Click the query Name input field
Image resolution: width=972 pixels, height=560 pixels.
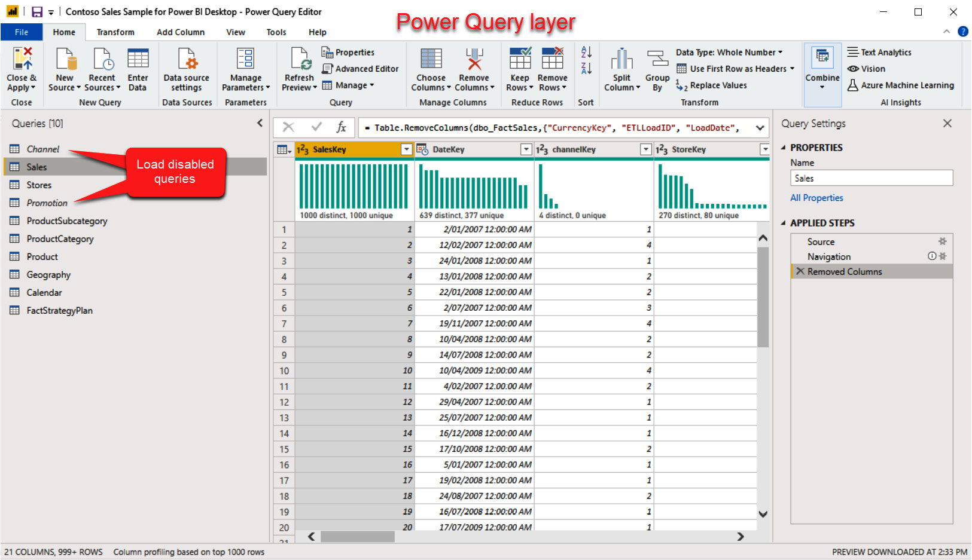[872, 178]
